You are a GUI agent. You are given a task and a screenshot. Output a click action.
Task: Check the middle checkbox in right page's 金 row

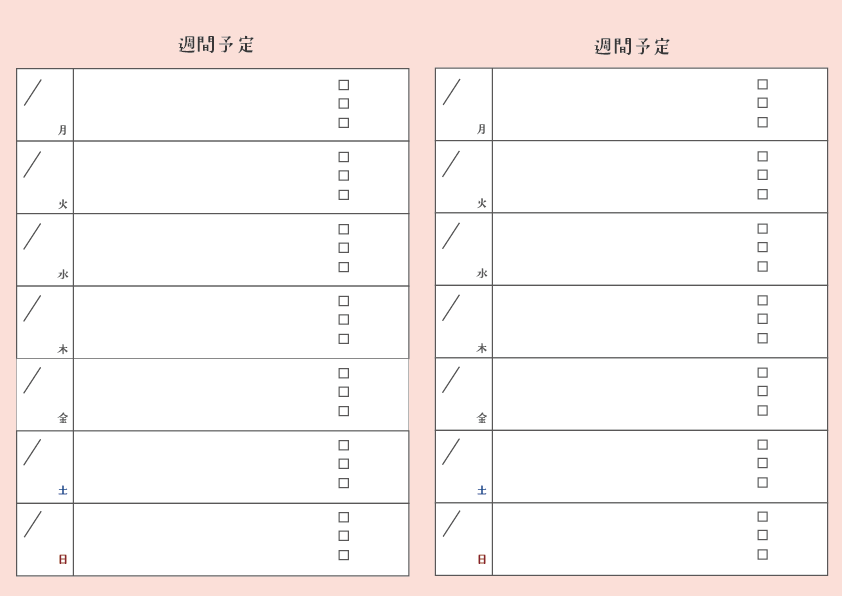point(763,391)
